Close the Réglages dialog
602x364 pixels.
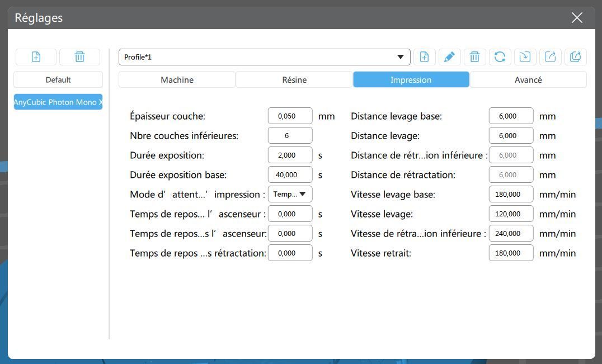click(x=577, y=18)
